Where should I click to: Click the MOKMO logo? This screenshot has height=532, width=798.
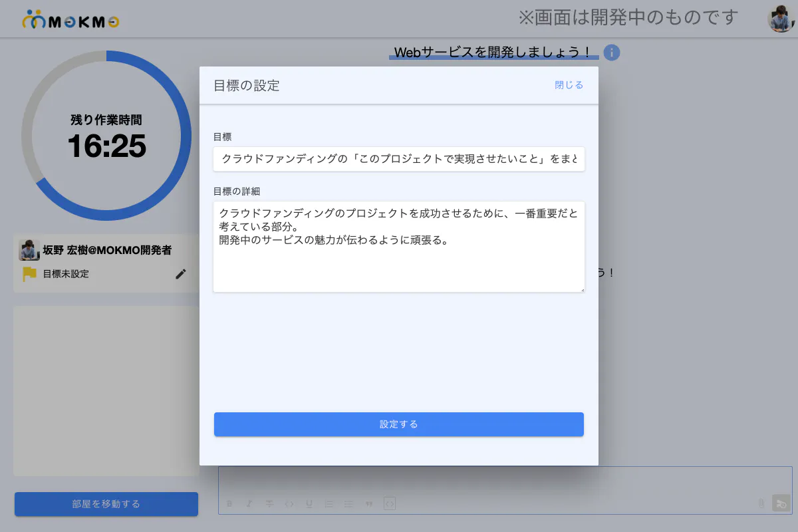coord(70,21)
